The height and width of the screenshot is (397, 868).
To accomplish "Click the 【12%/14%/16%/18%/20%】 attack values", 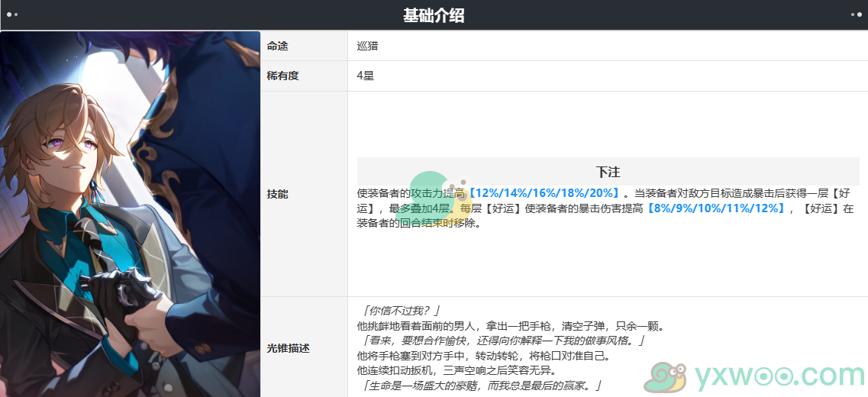I will [545, 194].
